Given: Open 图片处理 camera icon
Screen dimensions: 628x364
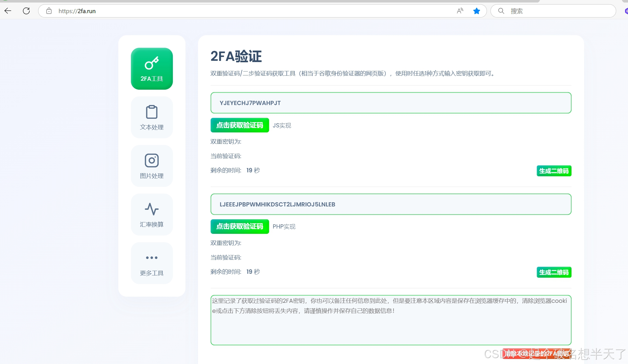Looking at the screenshot, I should tap(152, 160).
